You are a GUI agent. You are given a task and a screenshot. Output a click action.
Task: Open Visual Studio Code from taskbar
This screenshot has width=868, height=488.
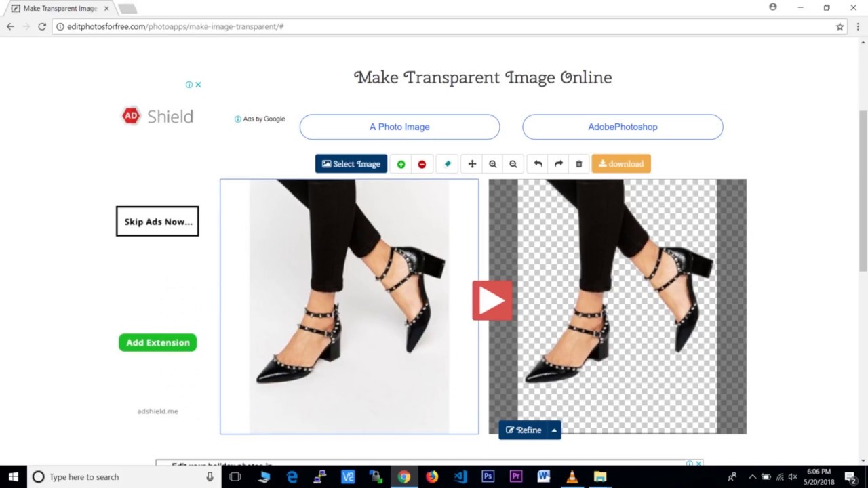pos(460,476)
